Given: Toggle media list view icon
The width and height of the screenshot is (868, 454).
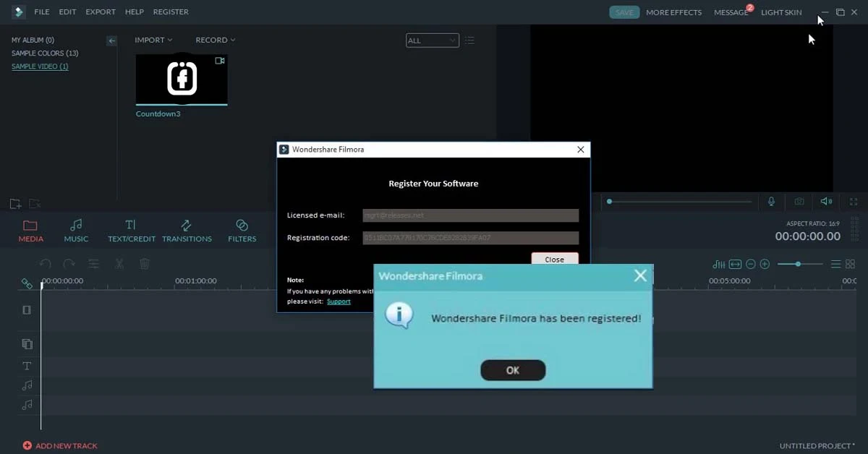Looking at the screenshot, I should pos(469,40).
